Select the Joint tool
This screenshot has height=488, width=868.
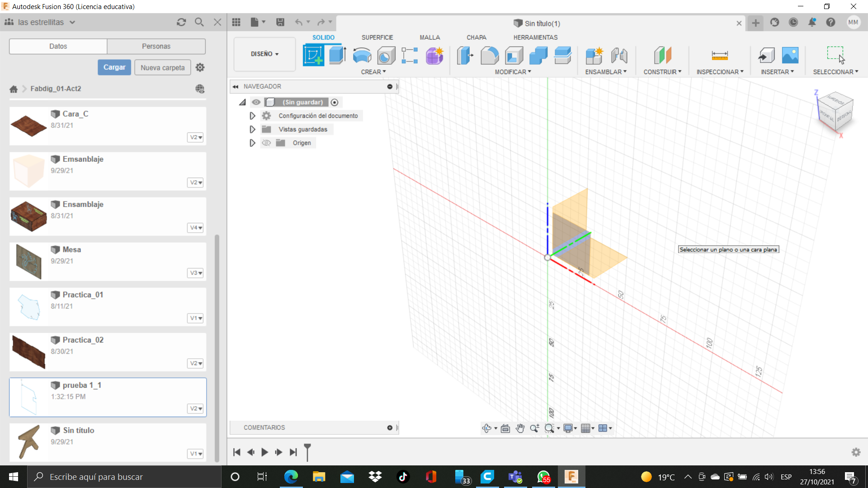[x=619, y=56]
